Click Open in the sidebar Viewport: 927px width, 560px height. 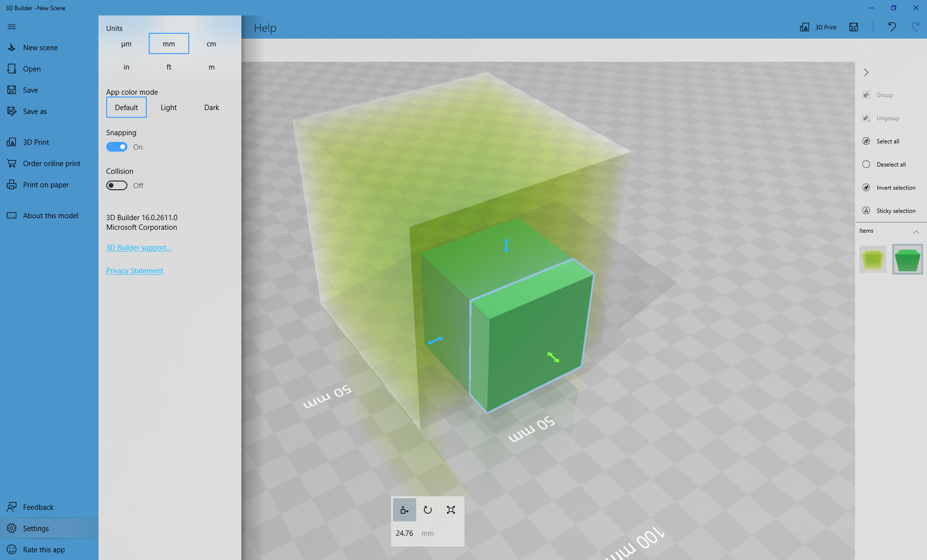pyautogui.click(x=49, y=69)
